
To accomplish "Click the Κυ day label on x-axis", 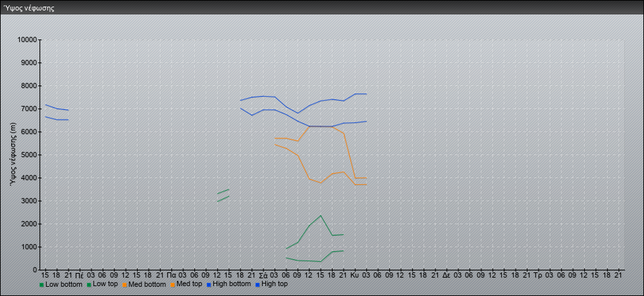I will tap(356, 276).
